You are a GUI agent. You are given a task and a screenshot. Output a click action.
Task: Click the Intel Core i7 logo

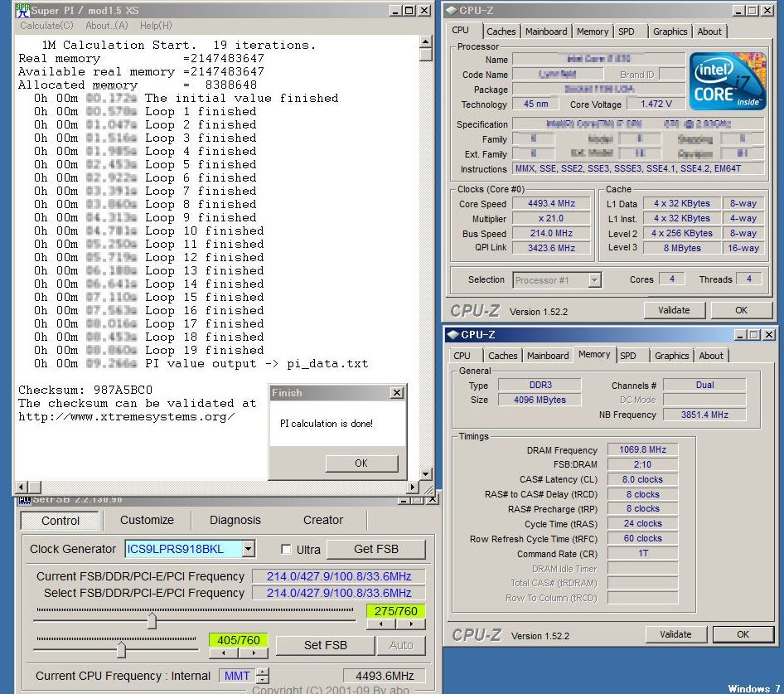pos(728,81)
